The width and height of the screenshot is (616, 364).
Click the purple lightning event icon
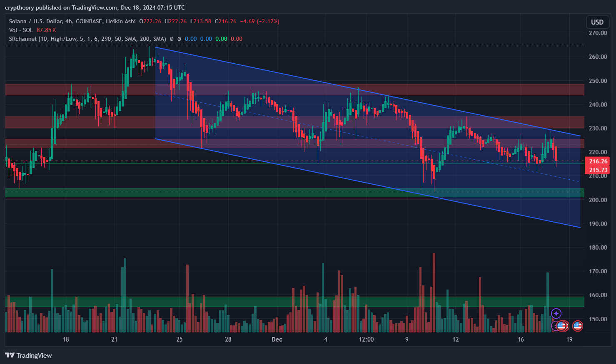tap(555, 326)
